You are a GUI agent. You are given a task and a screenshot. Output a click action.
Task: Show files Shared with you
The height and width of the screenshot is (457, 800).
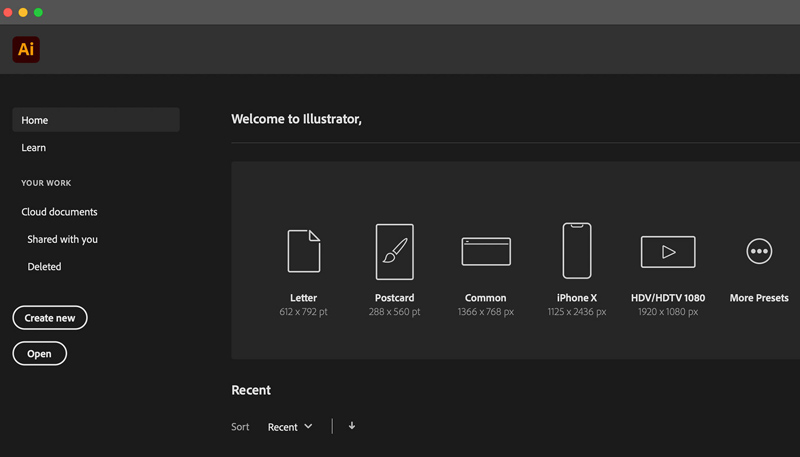(x=62, y=239)
